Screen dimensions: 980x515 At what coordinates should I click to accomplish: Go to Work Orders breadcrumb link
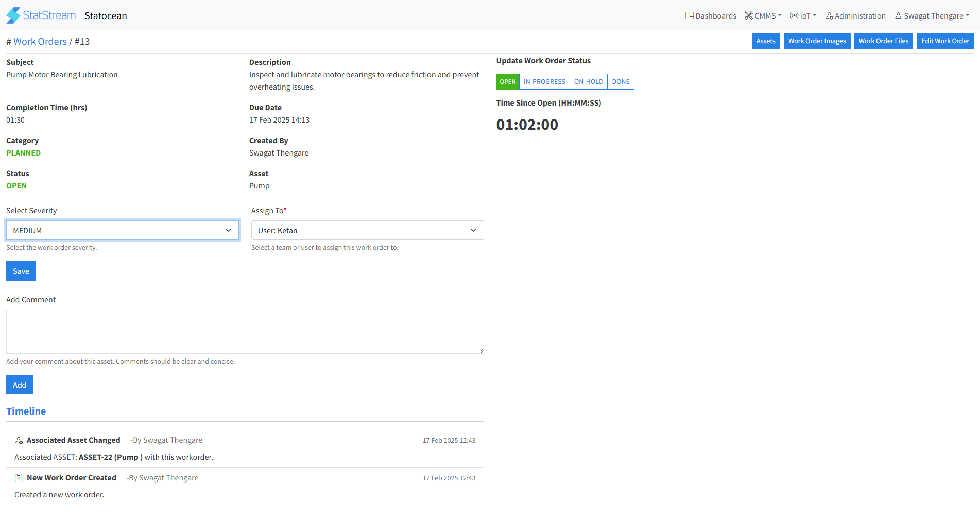(40, 42)
